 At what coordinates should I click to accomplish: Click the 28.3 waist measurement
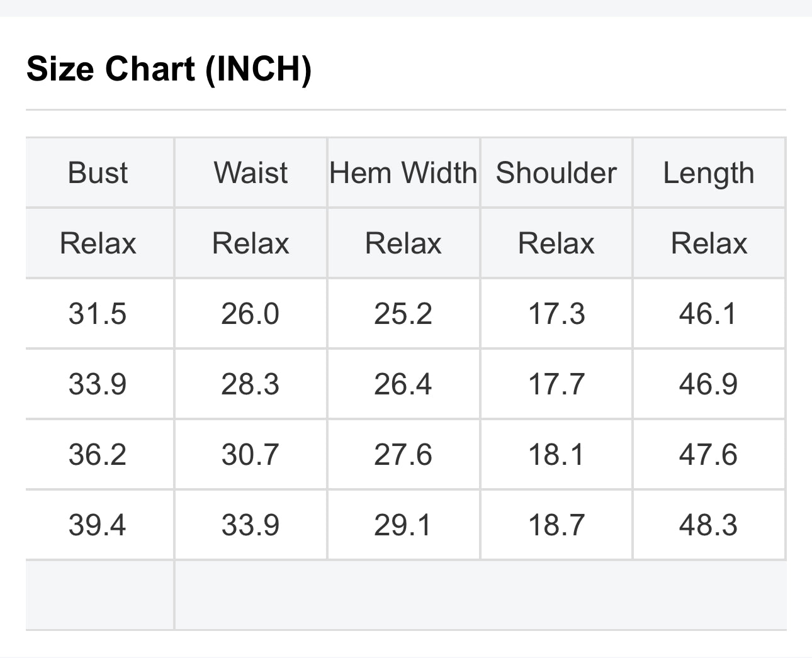(x=250, y=384)
